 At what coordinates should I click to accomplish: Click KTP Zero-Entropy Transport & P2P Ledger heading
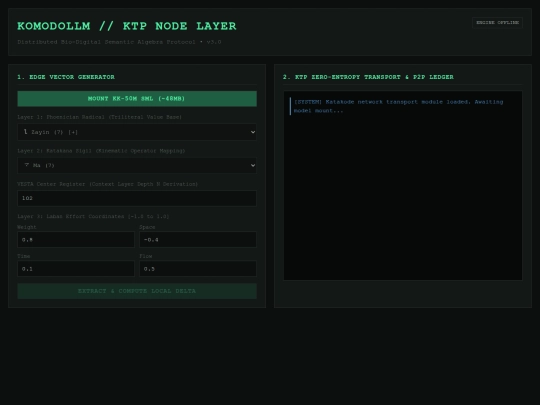pyautogui.click(x=368, y=77)
